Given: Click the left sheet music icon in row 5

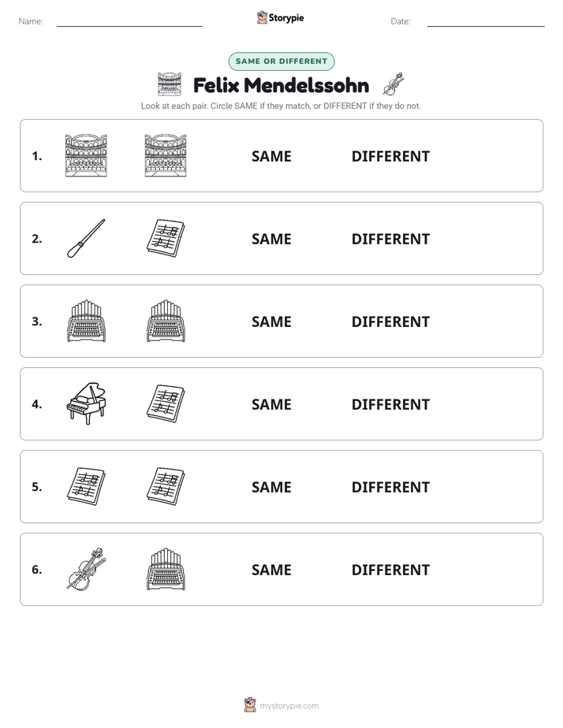Looking at the screenshot, I should point(87,486).
